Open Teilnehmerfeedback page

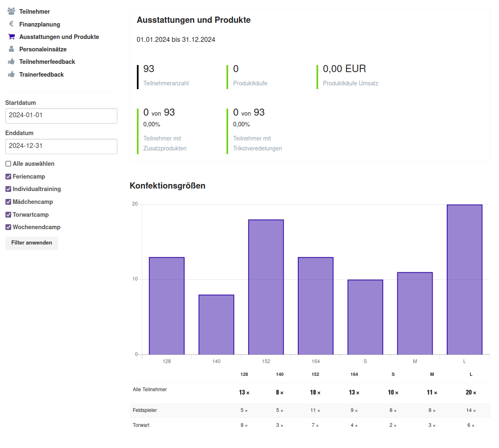[x=47, y=62]
